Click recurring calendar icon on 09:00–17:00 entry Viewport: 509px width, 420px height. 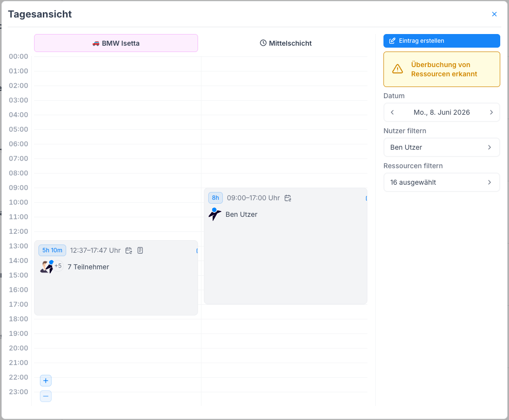pos(288,198)
